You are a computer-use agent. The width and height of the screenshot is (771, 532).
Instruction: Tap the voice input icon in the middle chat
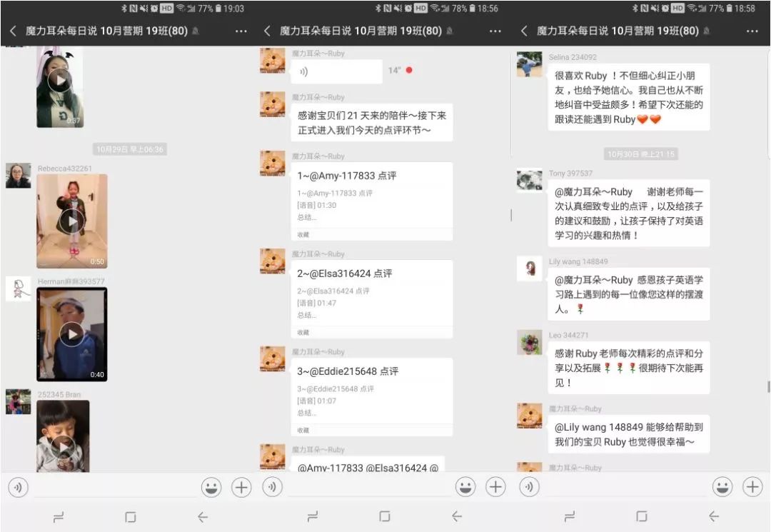272,486
